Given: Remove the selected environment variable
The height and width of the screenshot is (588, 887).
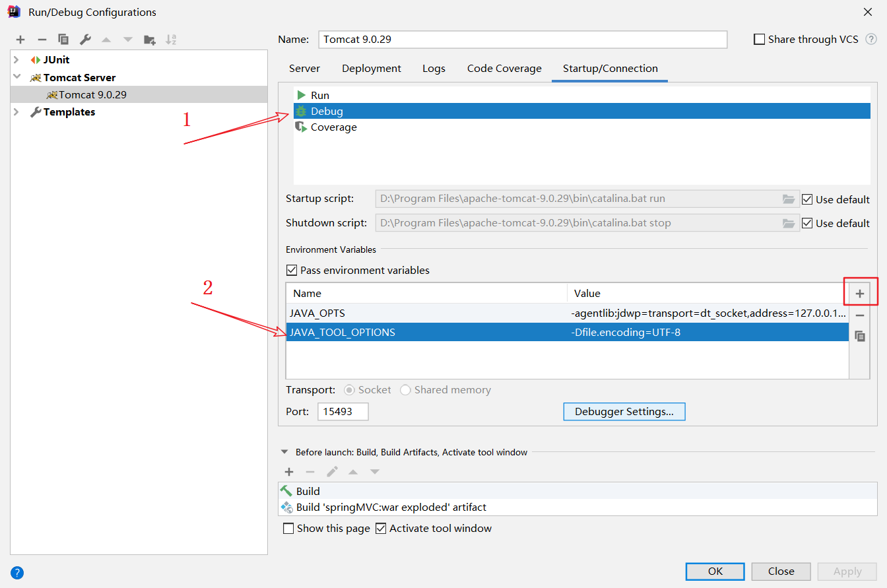Looking at the screenshot, I should tap(859, 315).
